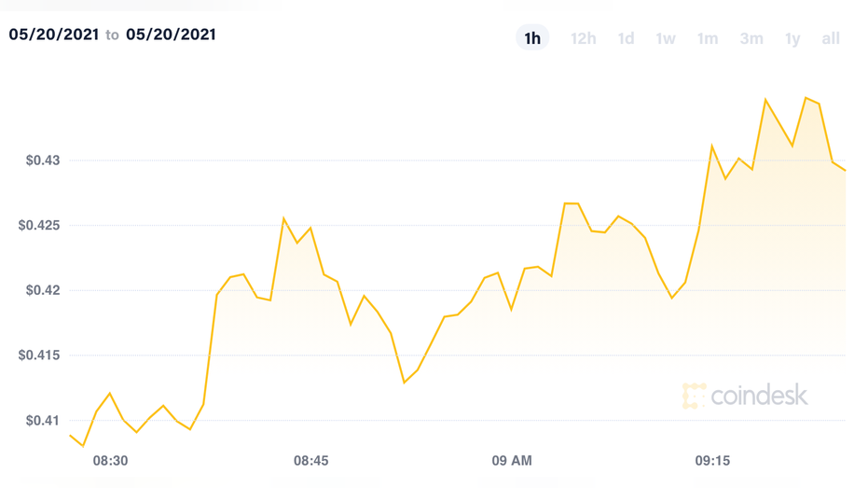Click the coindesk wordmark text

click(759, 396)
